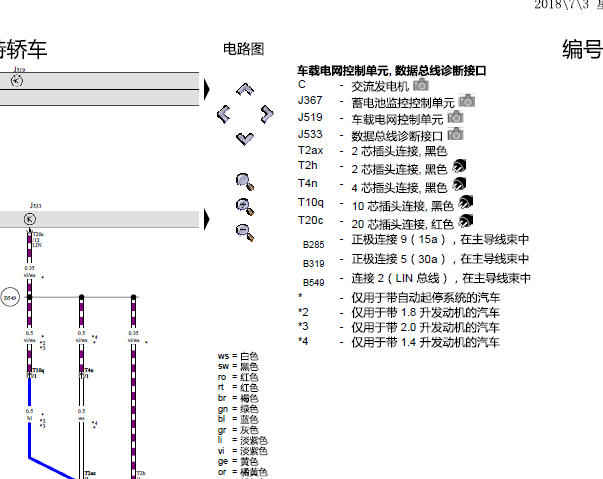Click the *4 note 仅用于带 1.4 升发动机的汽车
This screenshot has width=603, height=479.
(426, 342)
